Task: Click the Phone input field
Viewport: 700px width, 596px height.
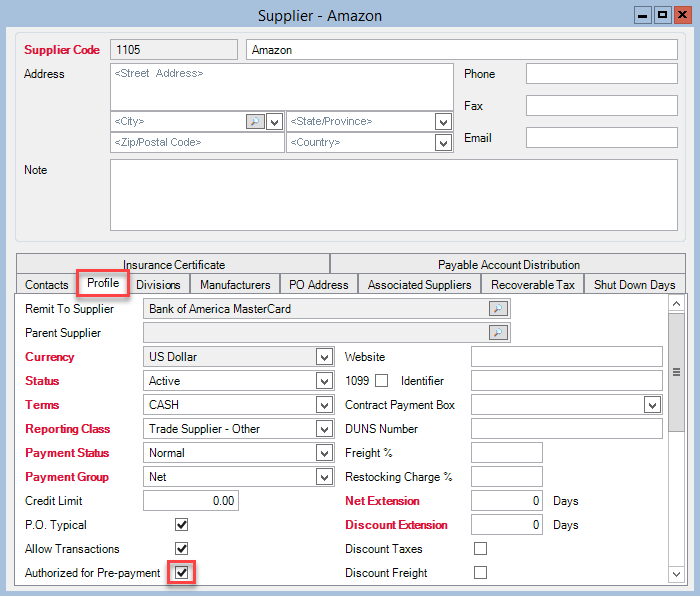Action: (601, 74)
